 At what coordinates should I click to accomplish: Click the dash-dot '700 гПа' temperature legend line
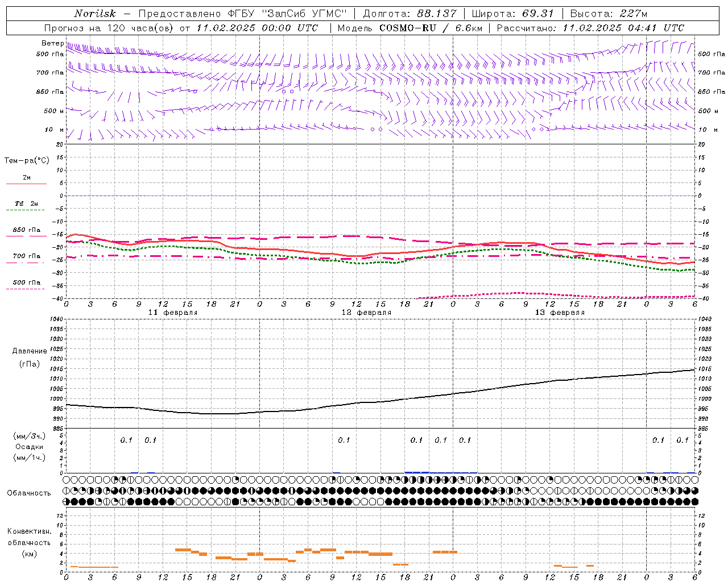tap(25, 263)
